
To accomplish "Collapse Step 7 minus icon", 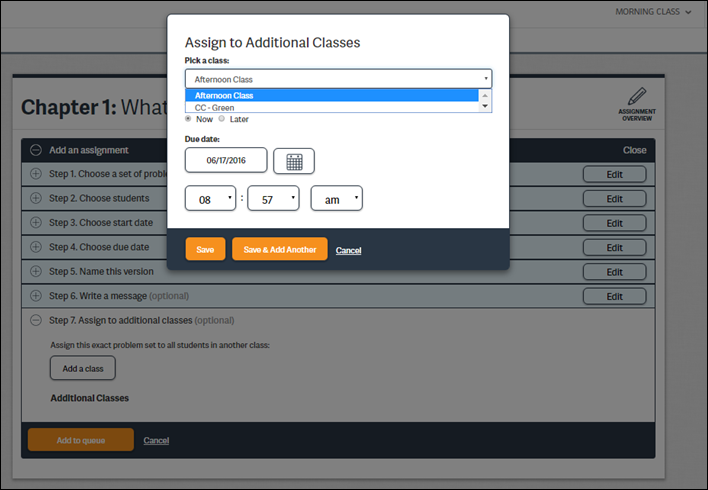I will click(x=36, y=320).
